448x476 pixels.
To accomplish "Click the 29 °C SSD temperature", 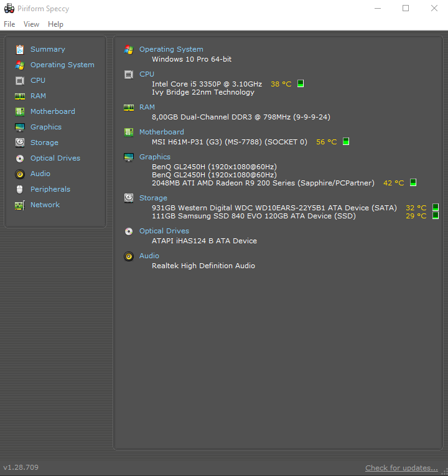I will [x=416, y=216].
